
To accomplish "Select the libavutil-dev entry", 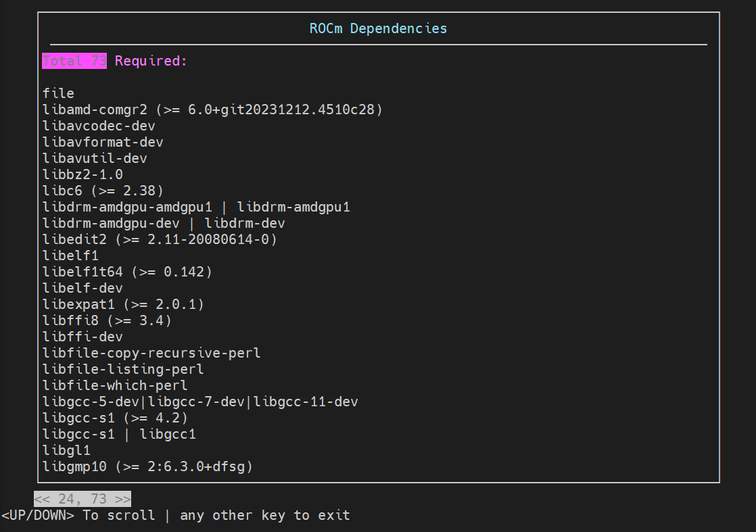I will 95,158.
